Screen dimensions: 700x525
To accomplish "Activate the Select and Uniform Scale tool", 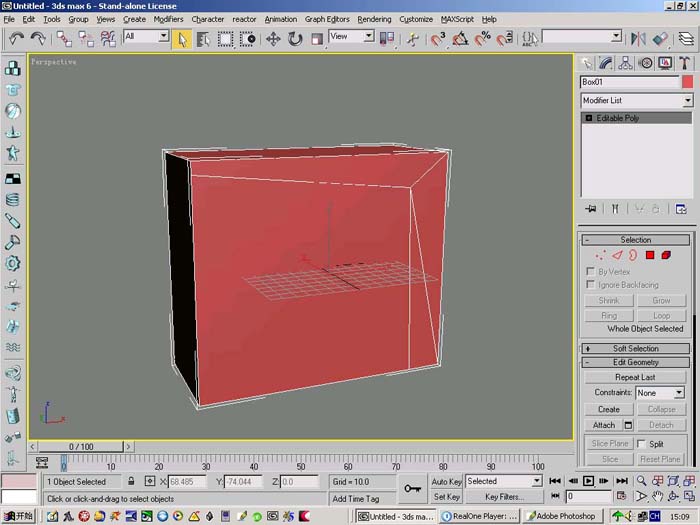I will (x=317, y=39).
